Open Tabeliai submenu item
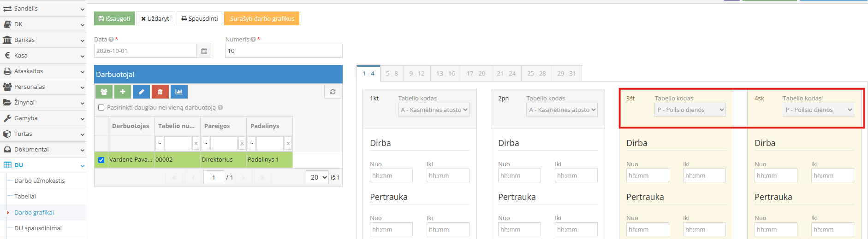Image resolution: width=868 pixels, height=239 pixels. [25, 197]
